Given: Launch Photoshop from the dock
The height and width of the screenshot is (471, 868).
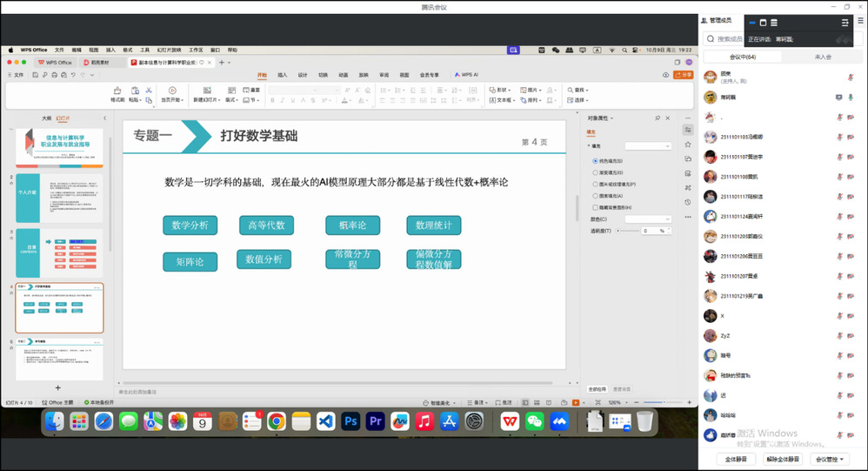Looking at the screenshot, I should [x=351, y=421].
